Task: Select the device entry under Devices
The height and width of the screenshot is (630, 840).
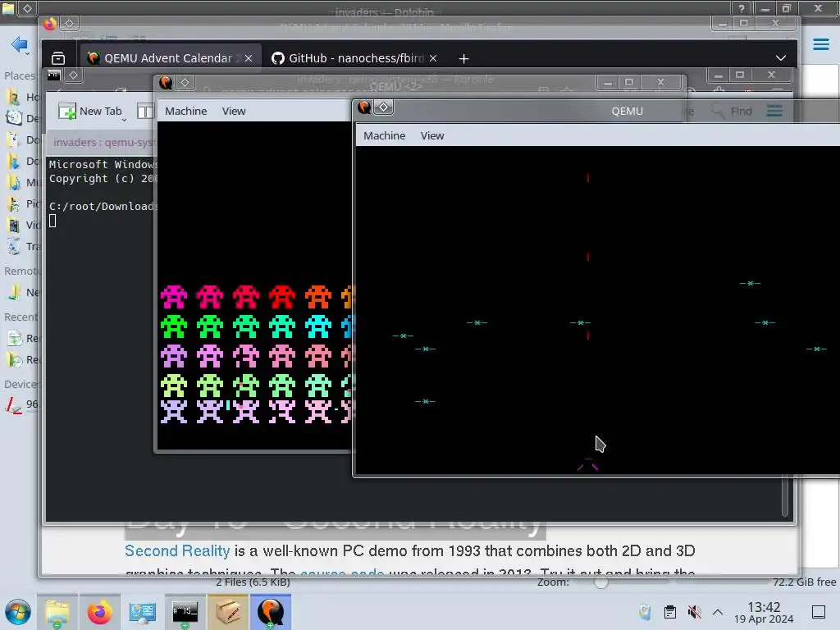Action: tap(21, 404)
